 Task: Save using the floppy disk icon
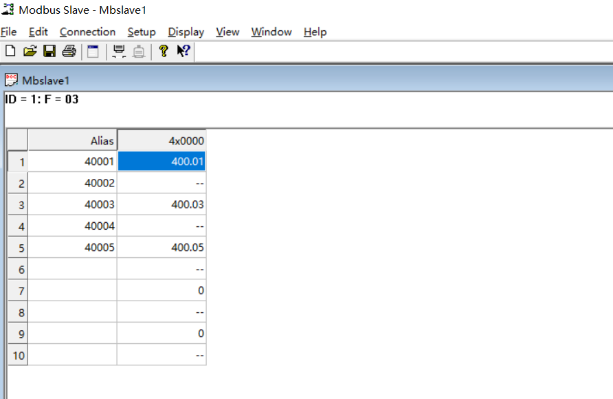[x=49, y=51]
